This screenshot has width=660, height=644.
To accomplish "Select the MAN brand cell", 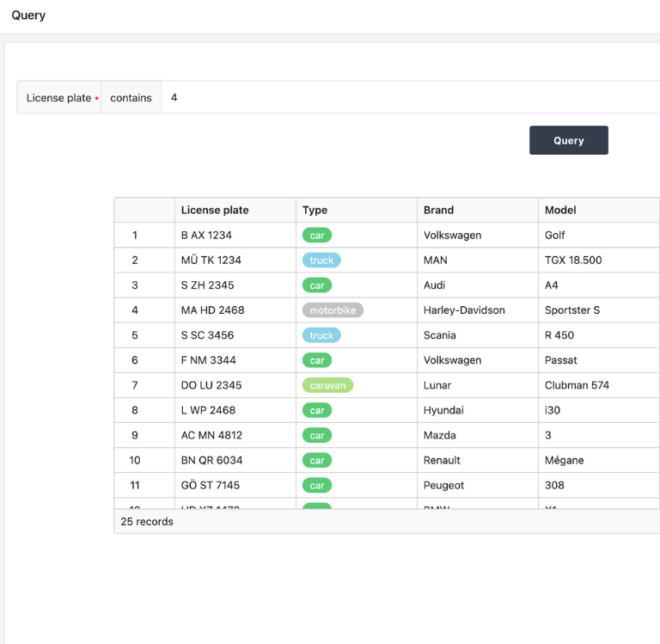I will pos(478,261).
